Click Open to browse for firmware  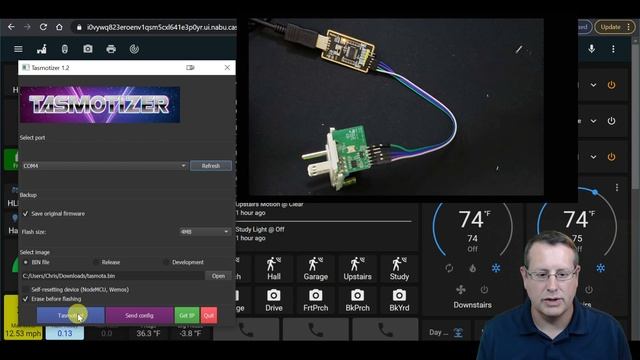click(218, 276)
